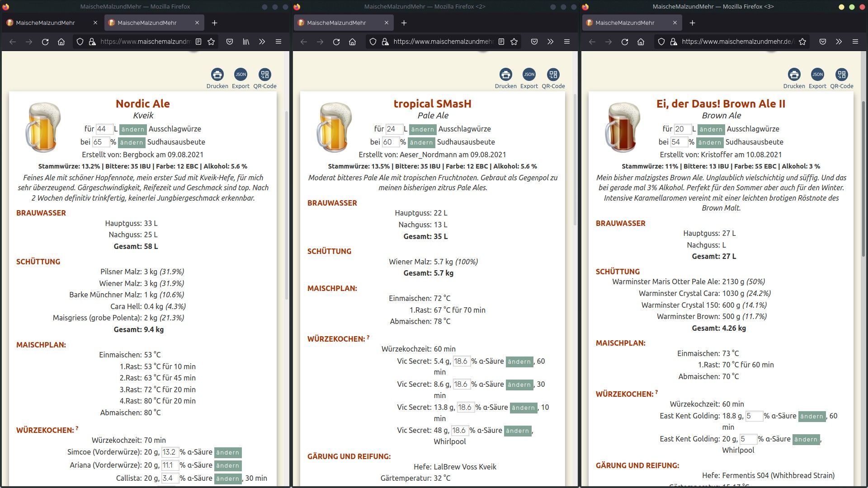Show more tools chevron in third Firefox window
The width and height of the screenshot is (868, 488).
839,42
